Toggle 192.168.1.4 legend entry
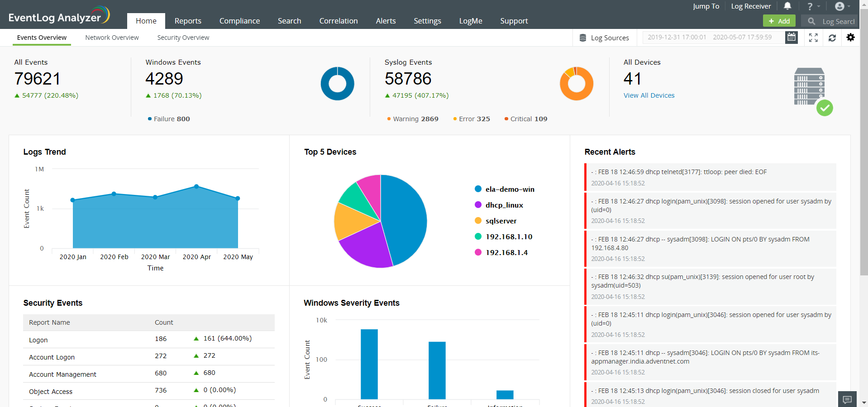The height and width of the screenshot is (407, 868). coord(506,252)
